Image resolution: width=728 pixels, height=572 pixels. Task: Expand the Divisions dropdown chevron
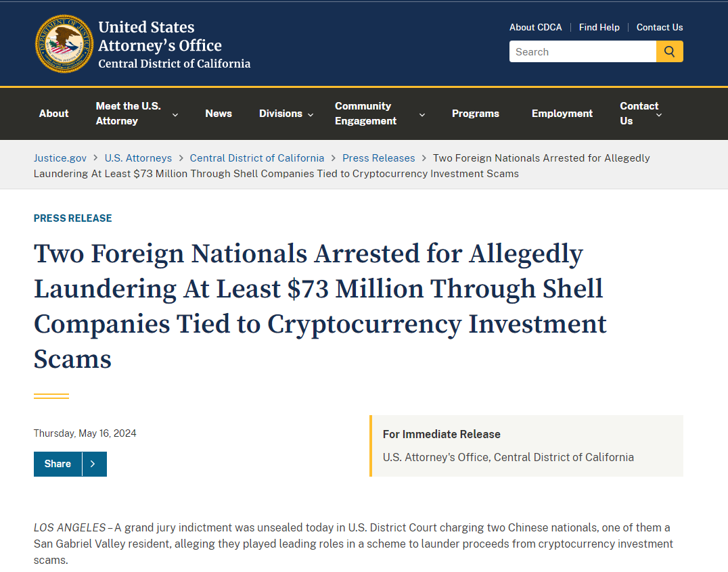pyautogui.click(x=311, y=114)
